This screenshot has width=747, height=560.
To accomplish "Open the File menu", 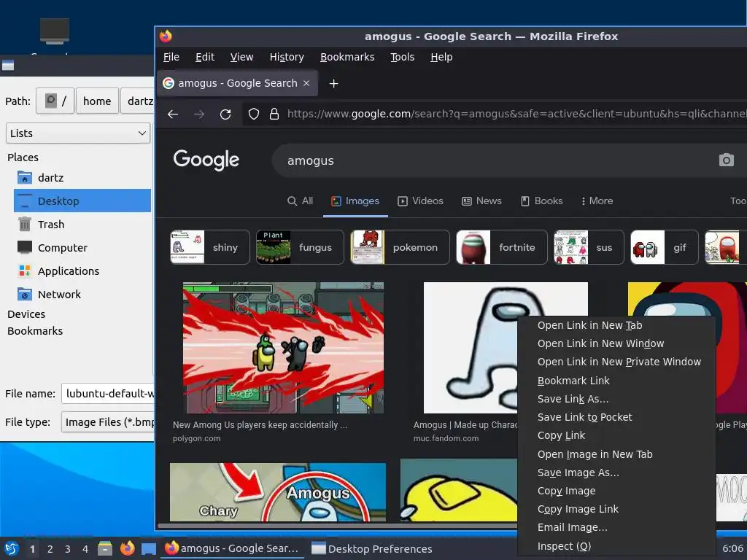I will coord(171,57).
